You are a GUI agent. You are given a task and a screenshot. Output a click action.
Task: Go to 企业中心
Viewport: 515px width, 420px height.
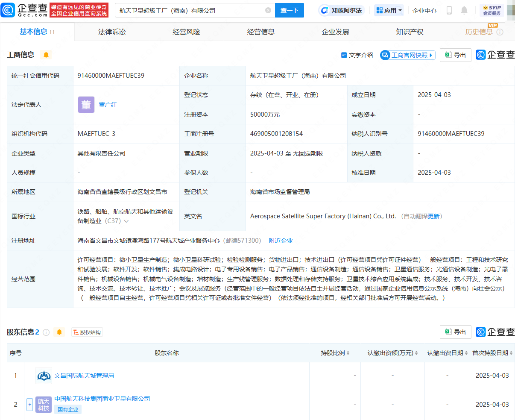(424, 10)
